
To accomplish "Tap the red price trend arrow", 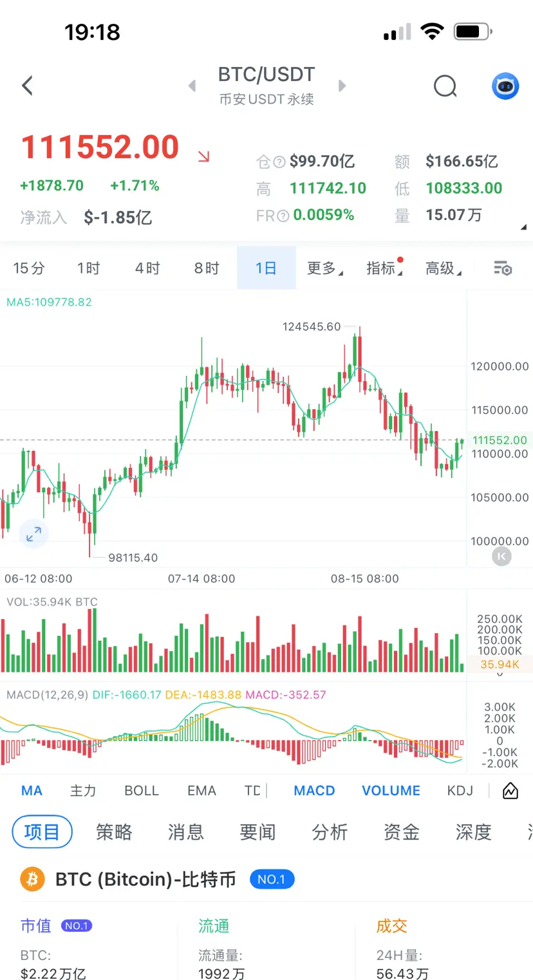I will tap(203, 156).
